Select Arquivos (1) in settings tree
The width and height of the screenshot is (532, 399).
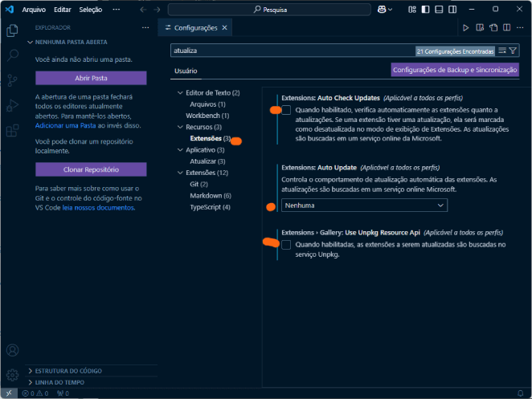[207, 104]
